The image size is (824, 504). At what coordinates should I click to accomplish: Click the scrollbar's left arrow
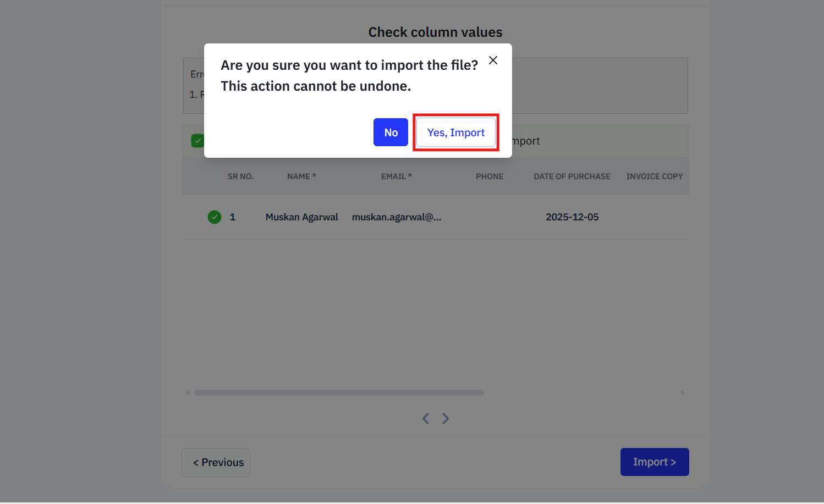188,393
